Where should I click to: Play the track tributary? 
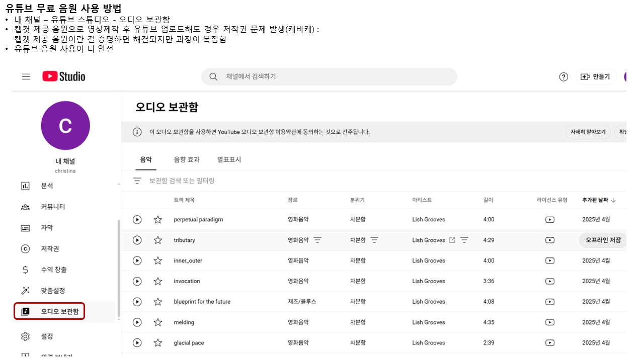[136, 240]
